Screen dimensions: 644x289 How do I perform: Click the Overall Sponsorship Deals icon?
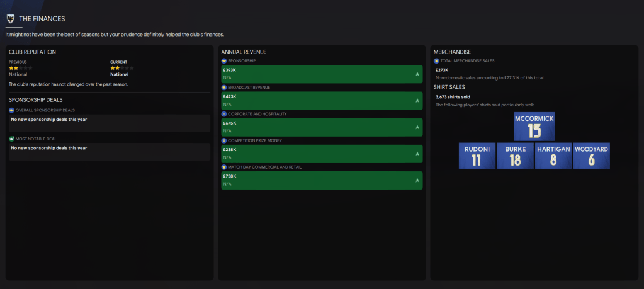click(x=12, y=110)
